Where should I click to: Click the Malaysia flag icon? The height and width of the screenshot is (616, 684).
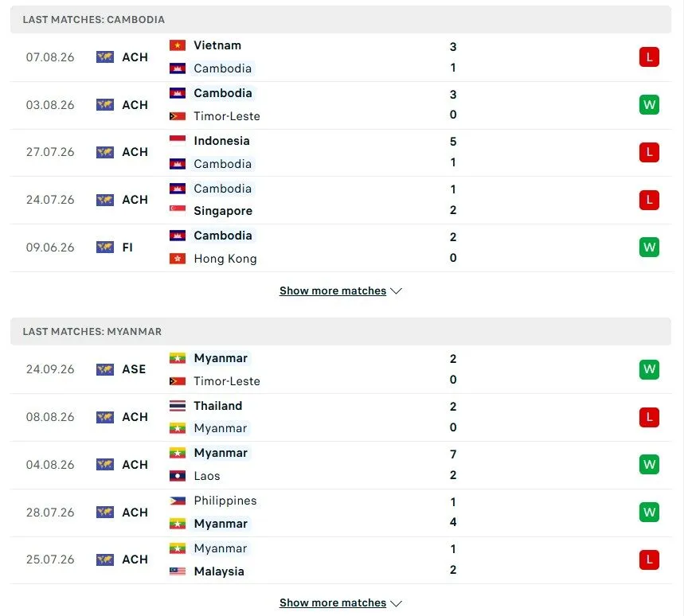pos(177,571)
